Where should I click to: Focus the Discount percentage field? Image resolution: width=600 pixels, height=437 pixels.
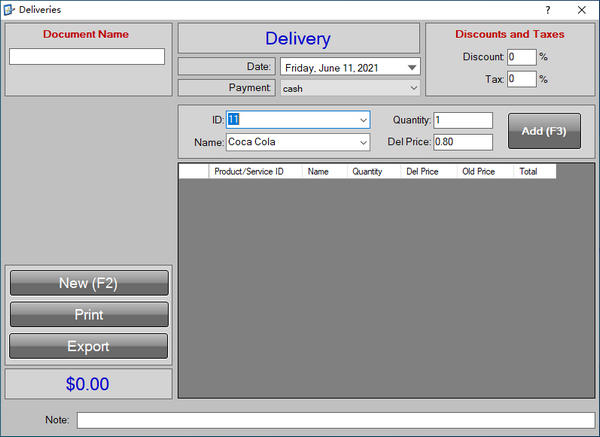[x=521, y=57]
